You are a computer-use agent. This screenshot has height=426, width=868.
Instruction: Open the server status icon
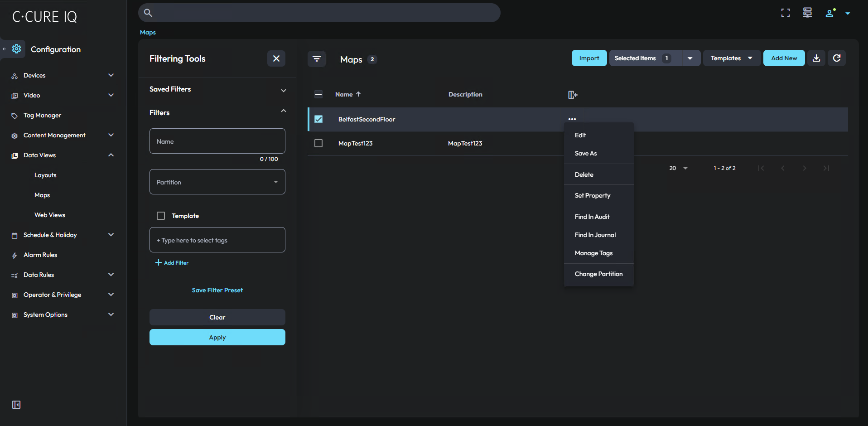[x=807, y=13]
